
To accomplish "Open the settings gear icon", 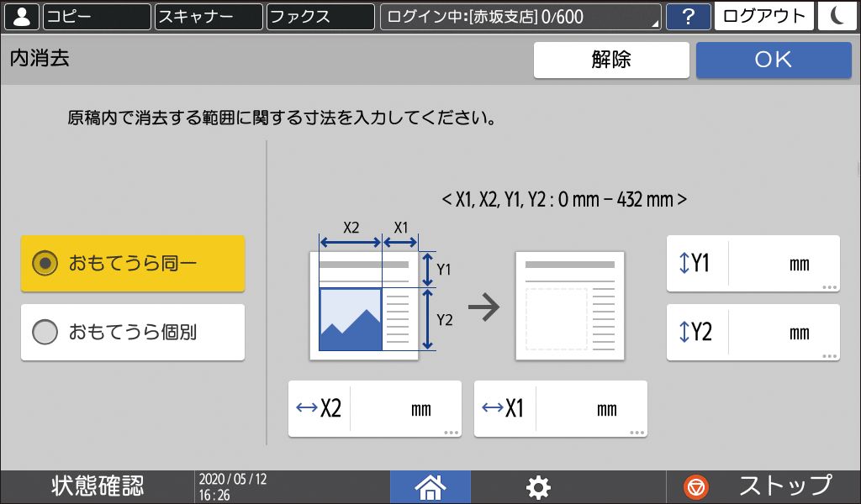I will 538,487.
